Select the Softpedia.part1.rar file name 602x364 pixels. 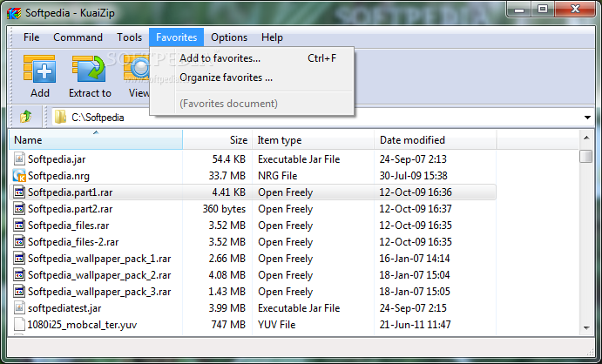point(71,192)
